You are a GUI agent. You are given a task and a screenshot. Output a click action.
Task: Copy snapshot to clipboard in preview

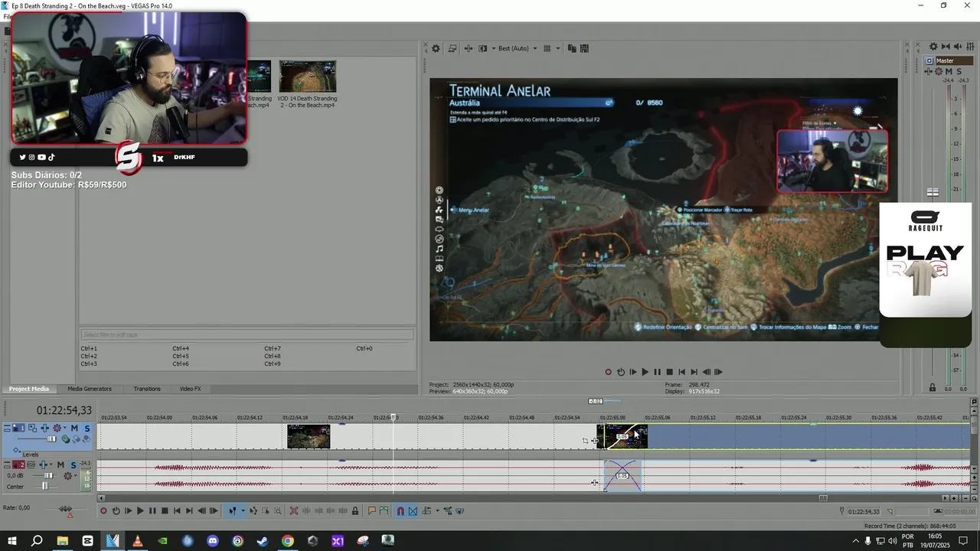click(572, 48)
